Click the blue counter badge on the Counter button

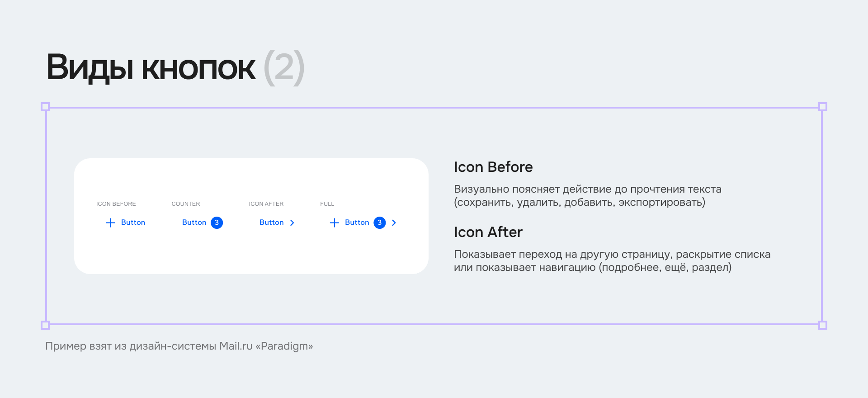click(217, 223)
